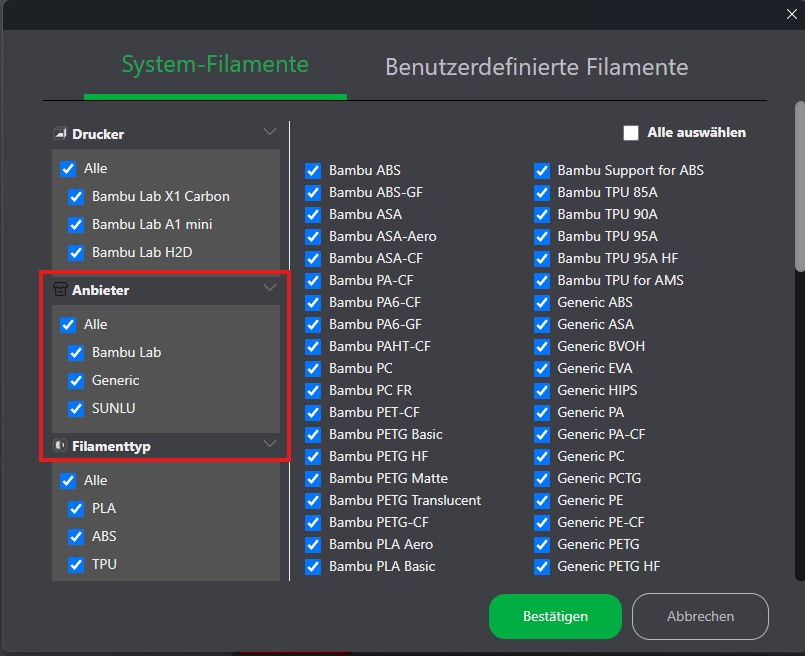Image resolution: width=805 pixels, height=656 pixels.
Task: Deselect Bambu PLA Aero filament
Action: (x=313, y=545)
